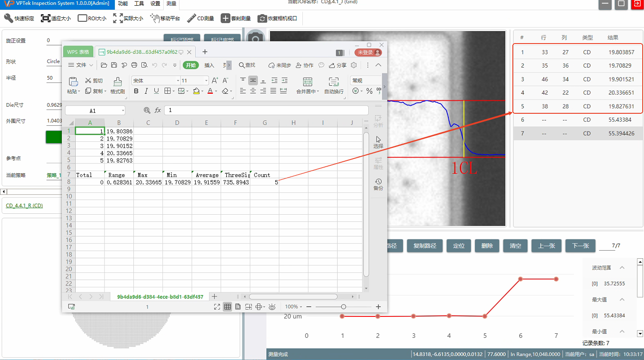Image resolution: width=644 pixels, height=360 pixels.
Task: Select the 插入 ribbon tab in WPS
Action: pyautogui.click(x=209, y=65)
